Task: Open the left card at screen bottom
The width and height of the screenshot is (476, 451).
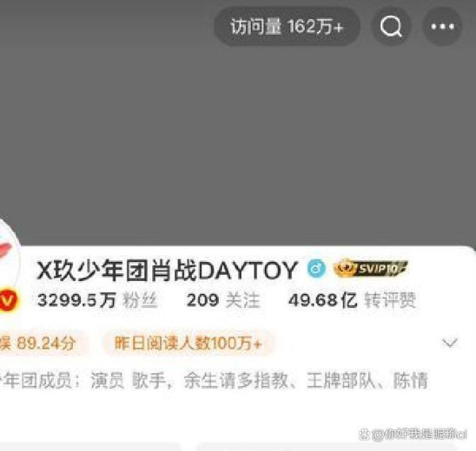Action: pyautogui.click(x=91, y=447)
